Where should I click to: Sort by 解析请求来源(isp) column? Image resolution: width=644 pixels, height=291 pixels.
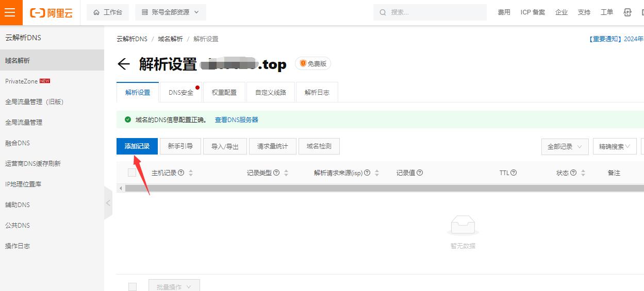(x=377, y=173)
